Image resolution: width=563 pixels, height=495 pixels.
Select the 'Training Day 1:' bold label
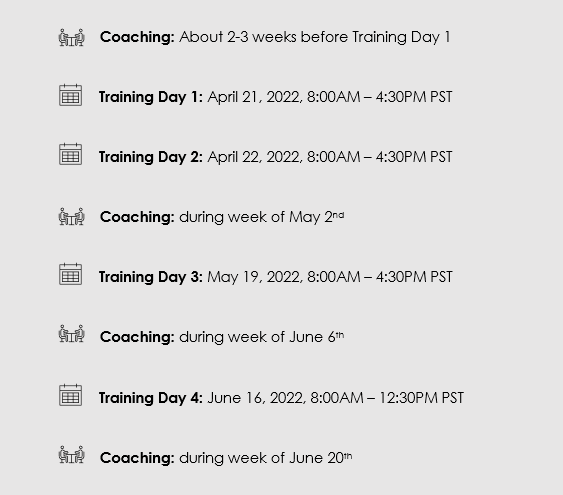point(151,97)
